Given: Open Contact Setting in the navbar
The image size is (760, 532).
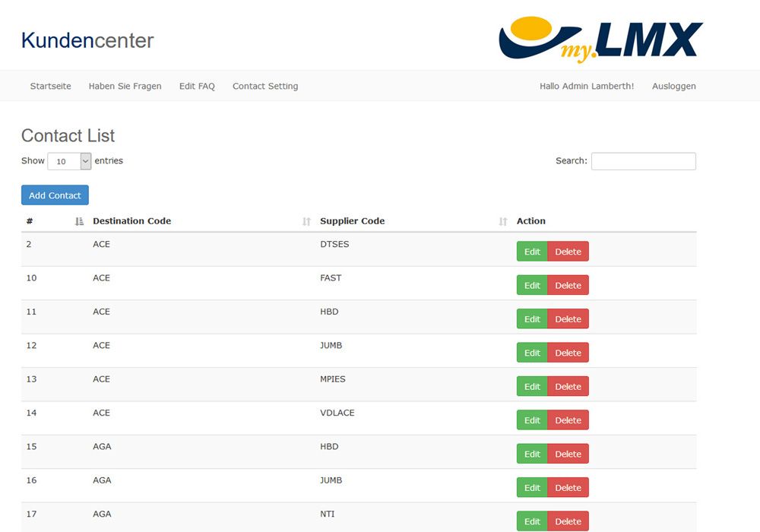Looking at the screenshot, I should click(x=265, y=87).
